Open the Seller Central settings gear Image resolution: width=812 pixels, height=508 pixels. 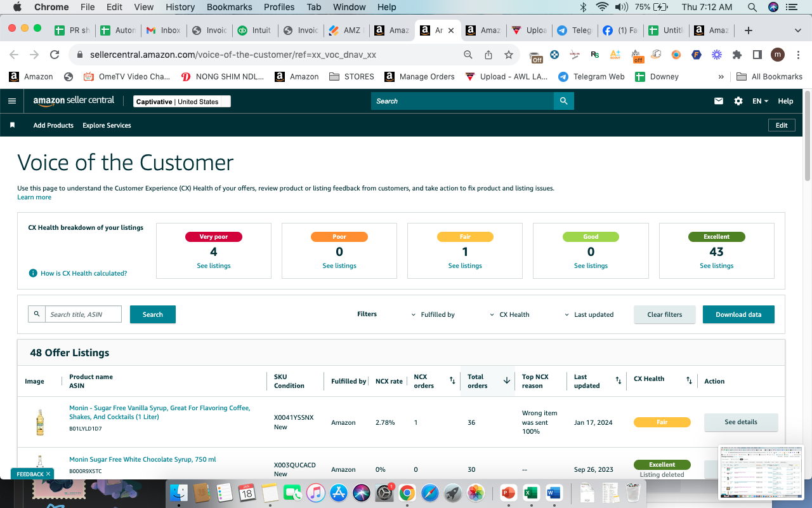click(738, 101)
